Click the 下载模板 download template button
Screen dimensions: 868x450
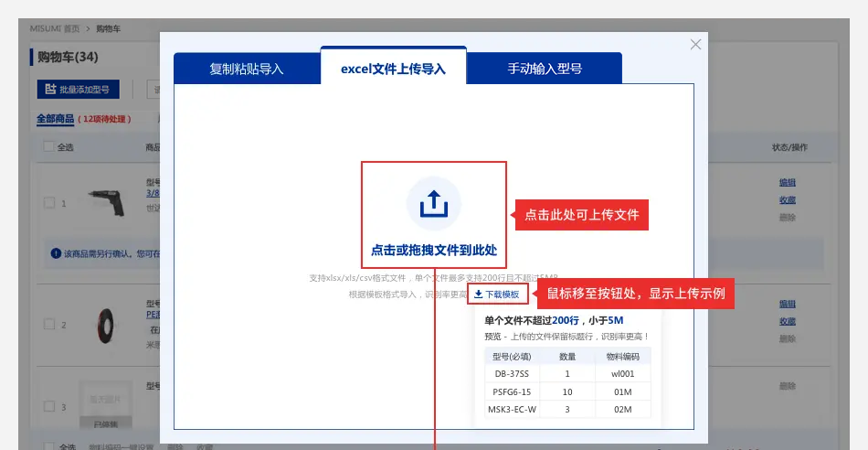496,295
